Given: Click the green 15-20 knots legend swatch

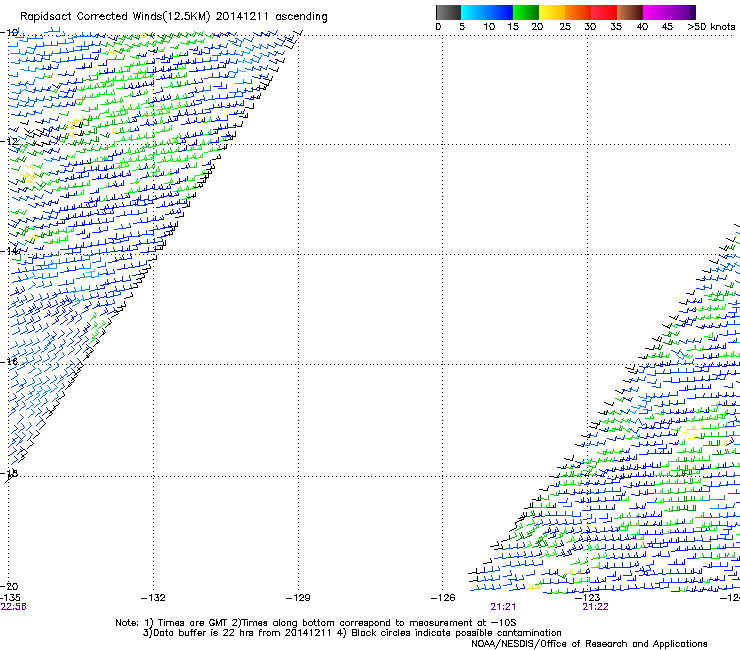Looking at the screenshot, I should 526,12.
